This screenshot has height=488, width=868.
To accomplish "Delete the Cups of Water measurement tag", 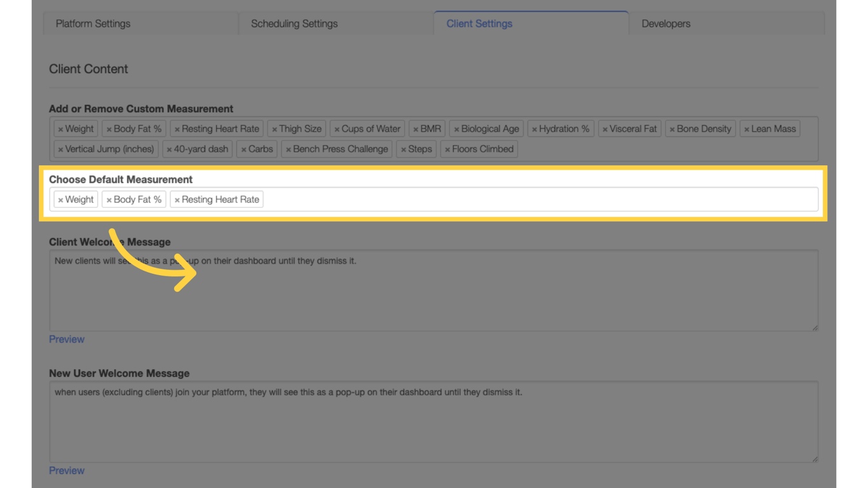I will [x=337, y=130].
